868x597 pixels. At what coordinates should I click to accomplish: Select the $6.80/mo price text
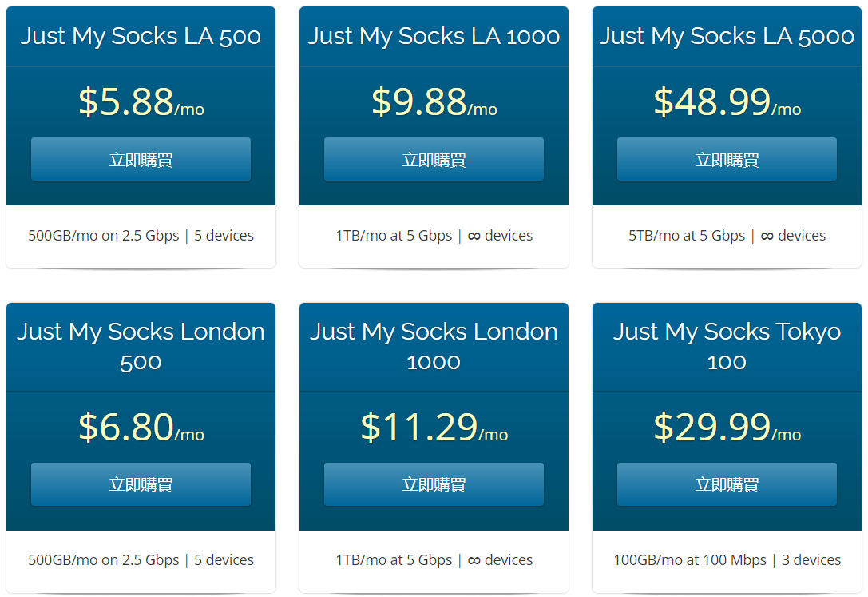click(x=141, y=428)
